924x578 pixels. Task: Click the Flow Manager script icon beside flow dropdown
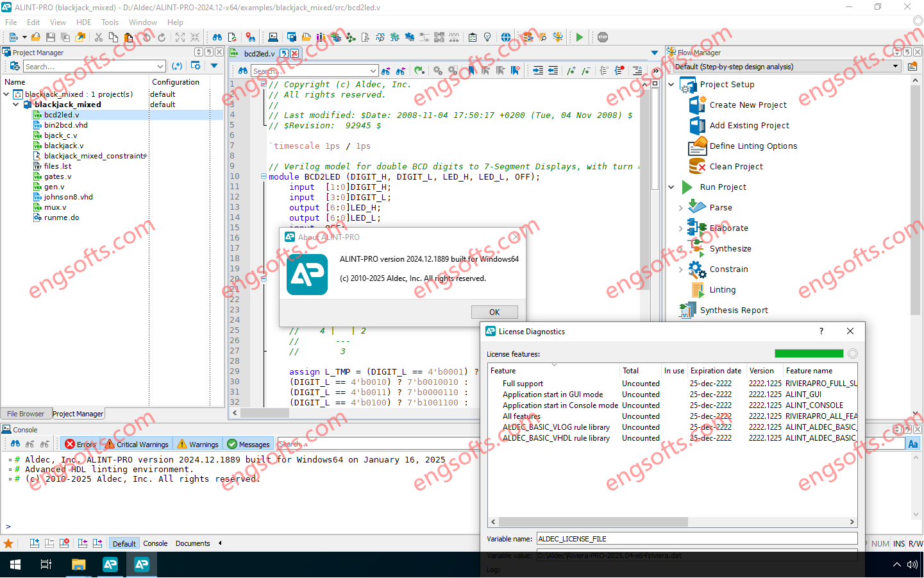pos(912,66)
